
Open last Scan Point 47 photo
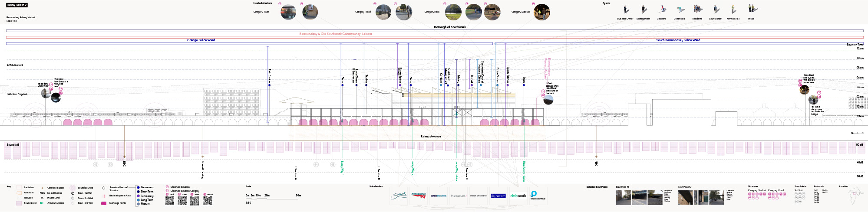[x=716, y=197]
